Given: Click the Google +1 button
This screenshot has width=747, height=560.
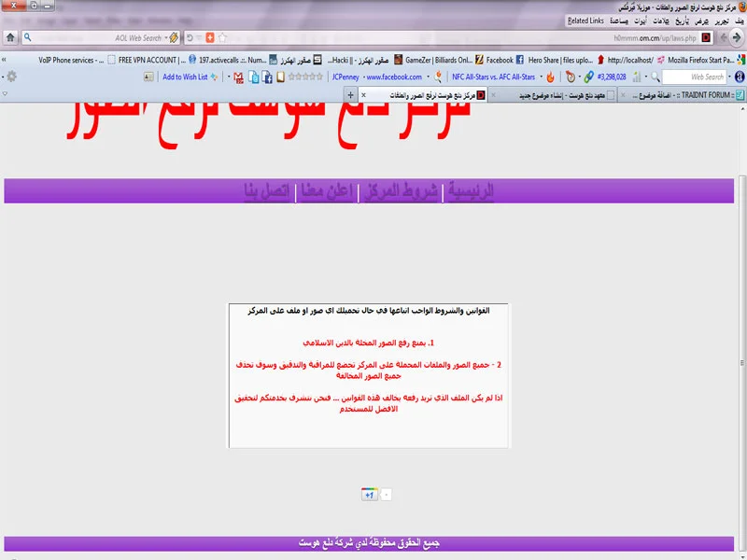Looking at the screenshot, I should pos(369,495).
